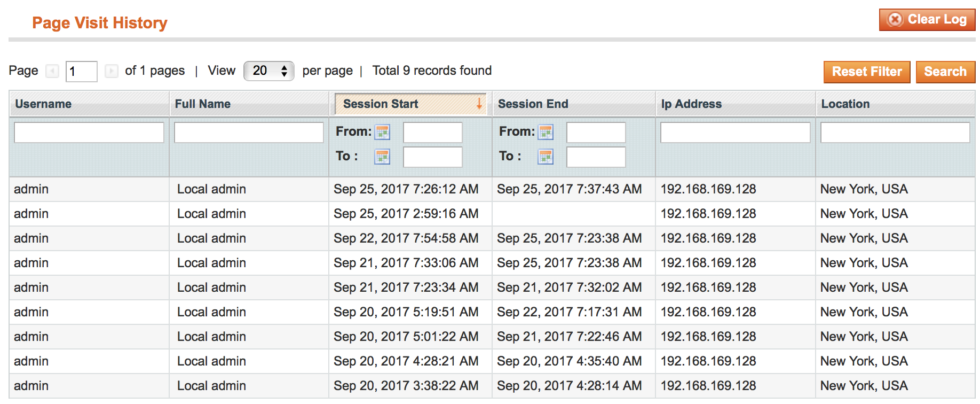The image size is (980, 404).
Task: Click the Ip Address filter field
Action: 735,133
